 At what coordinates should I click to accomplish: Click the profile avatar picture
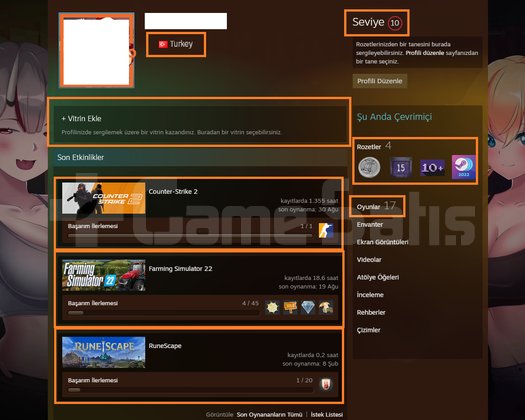[97, 50]
